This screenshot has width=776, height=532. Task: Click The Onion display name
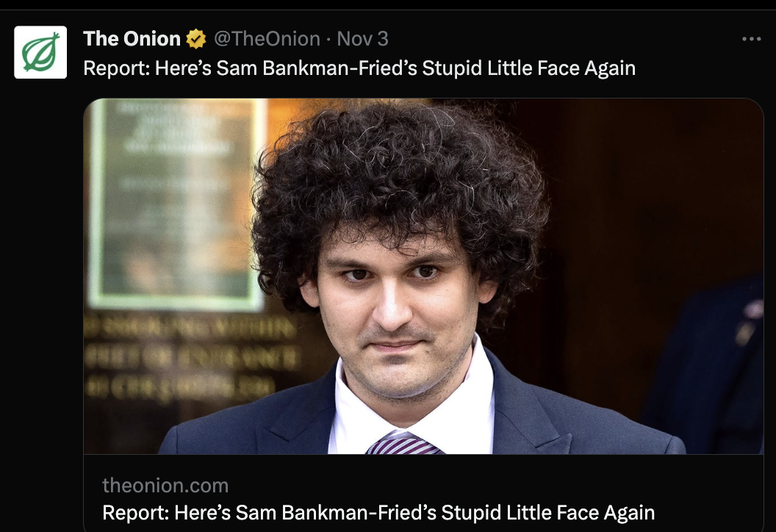coord(132,39)
